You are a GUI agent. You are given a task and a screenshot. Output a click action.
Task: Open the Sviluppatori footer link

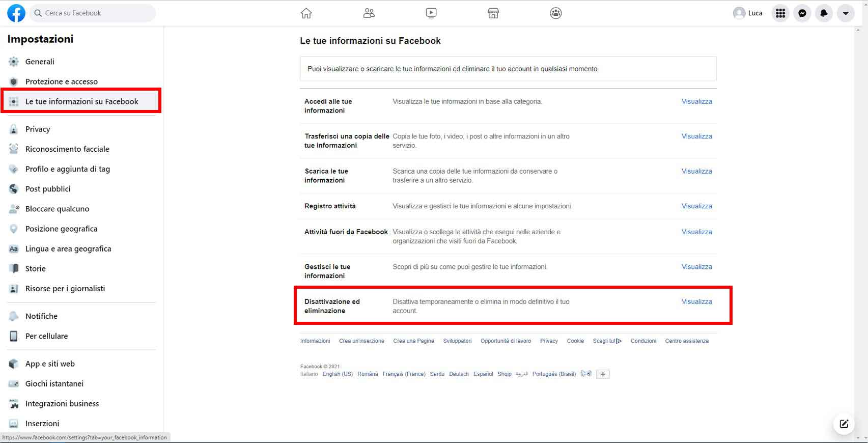(x=457, y=341)
